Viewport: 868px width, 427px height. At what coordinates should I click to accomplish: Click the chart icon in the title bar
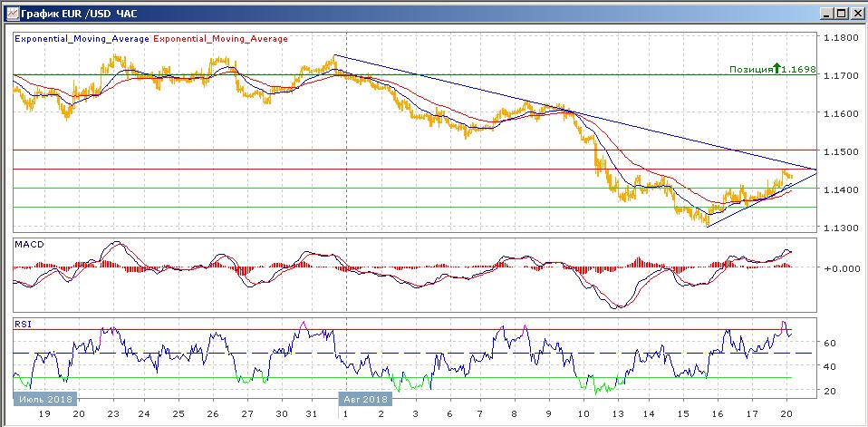tap(12, 14)
